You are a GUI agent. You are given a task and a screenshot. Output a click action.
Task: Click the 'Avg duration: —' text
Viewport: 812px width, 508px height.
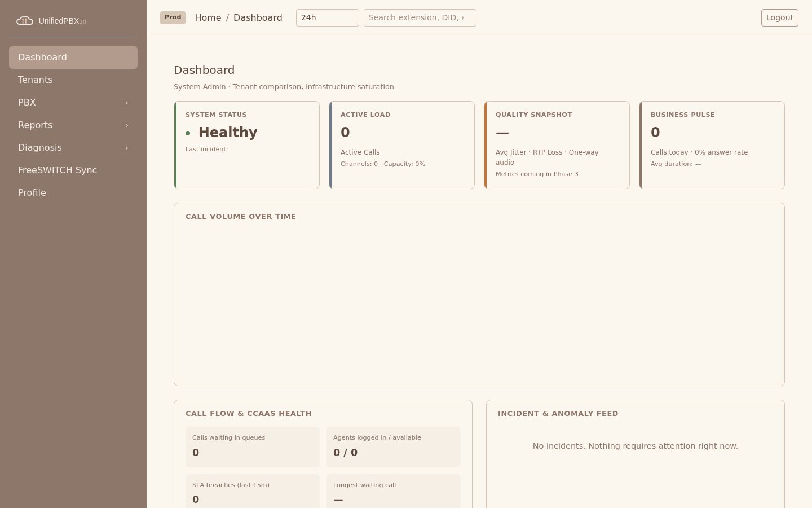pos(676,164)
